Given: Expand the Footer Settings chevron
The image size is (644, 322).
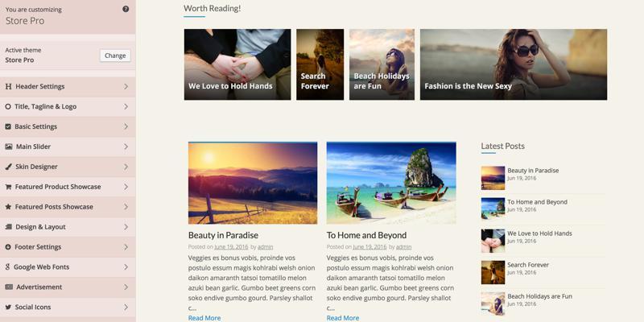Looking at the screenshot, I should (x=126, y=247).
